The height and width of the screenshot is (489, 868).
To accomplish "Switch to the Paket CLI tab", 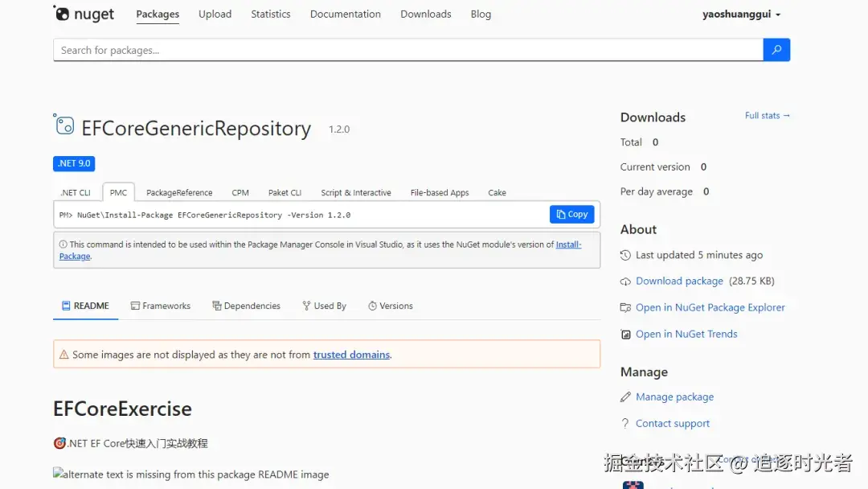I will coord(285,193).
